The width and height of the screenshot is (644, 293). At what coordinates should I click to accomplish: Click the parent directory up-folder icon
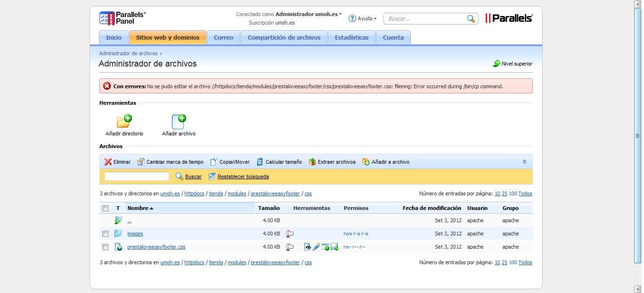(x=118, y=220)
